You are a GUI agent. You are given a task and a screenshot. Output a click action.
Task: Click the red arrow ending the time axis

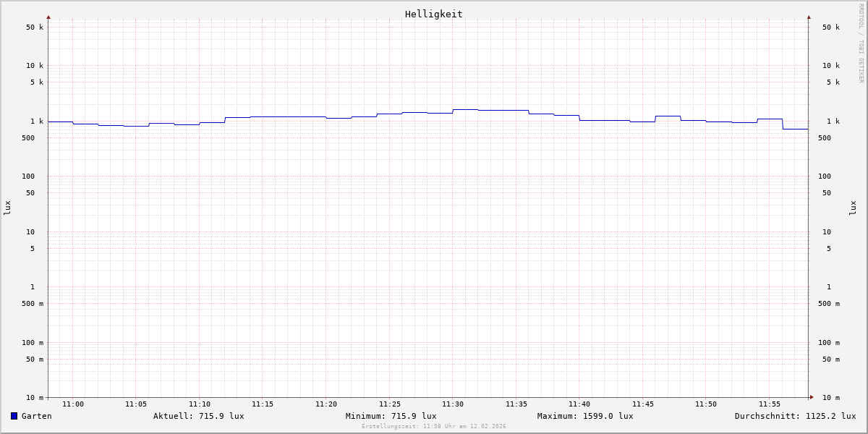pyautogui.click(x=812, y=397)
